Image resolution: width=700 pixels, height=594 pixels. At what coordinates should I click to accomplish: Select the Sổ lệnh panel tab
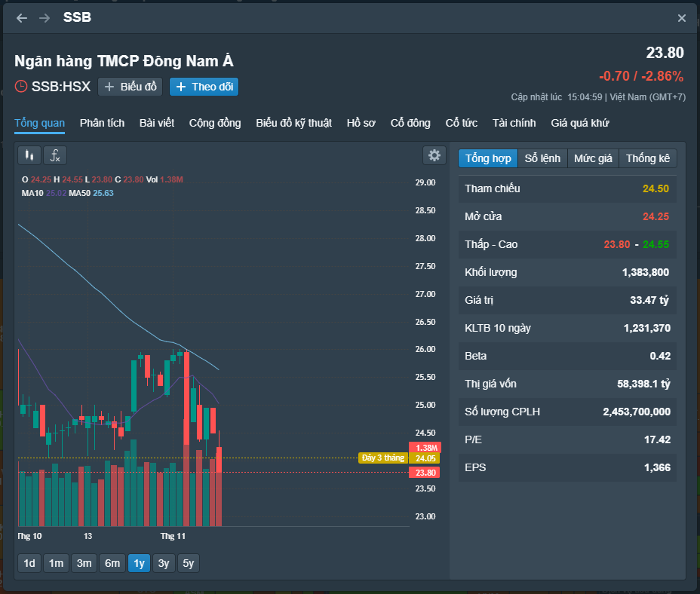click(x=542, y=158)
